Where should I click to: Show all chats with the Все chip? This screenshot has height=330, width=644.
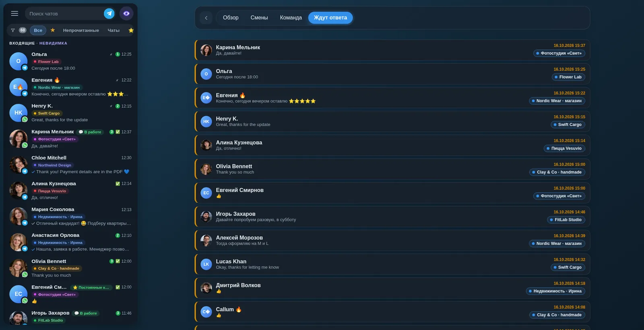38,30
